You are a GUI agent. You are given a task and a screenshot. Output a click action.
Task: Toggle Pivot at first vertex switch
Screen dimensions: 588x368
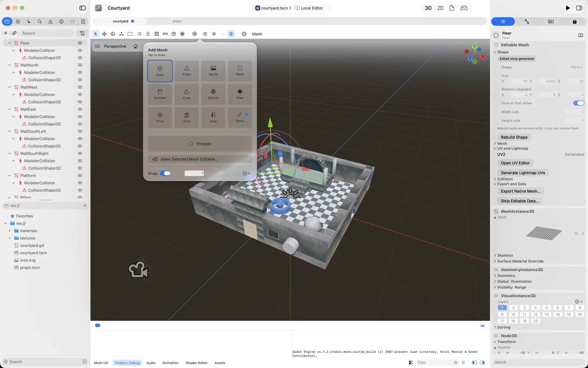(578, 103)
